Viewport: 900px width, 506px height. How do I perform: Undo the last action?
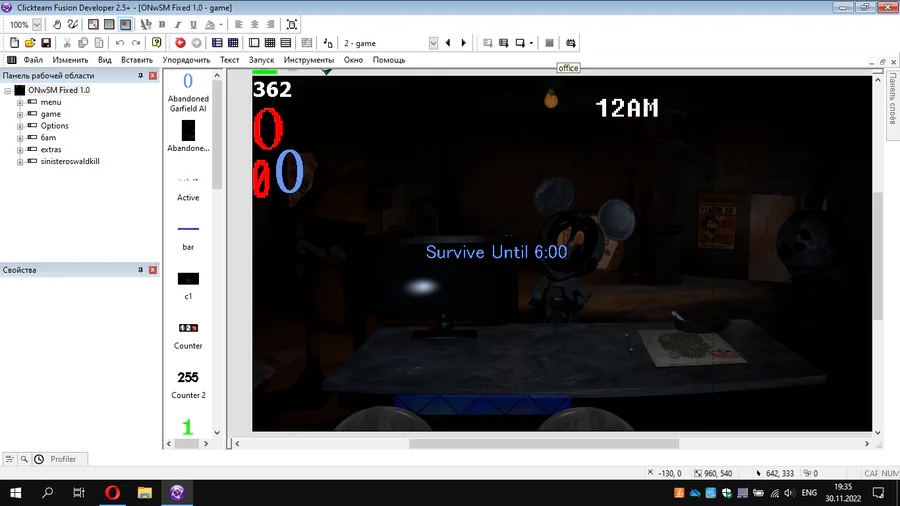click(x=119, y=43)
